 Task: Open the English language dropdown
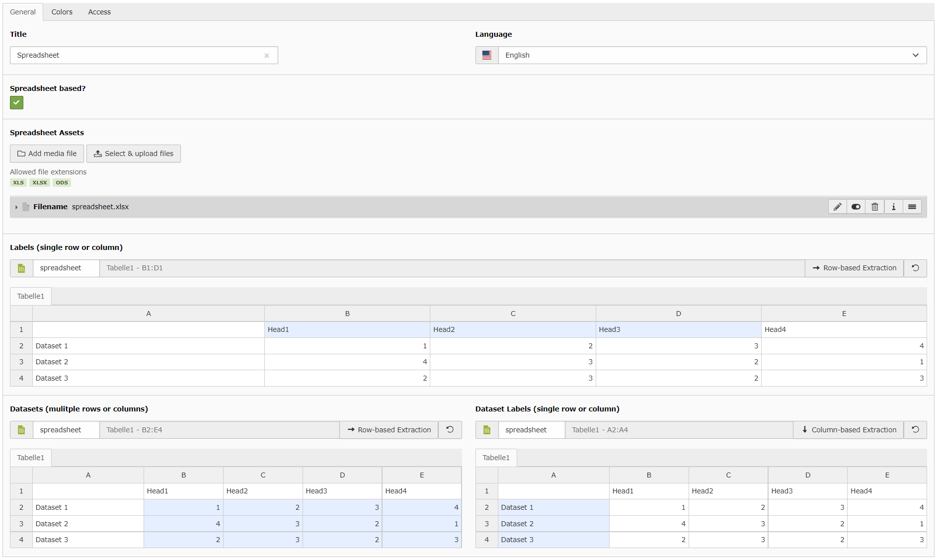tap(710, 55)
